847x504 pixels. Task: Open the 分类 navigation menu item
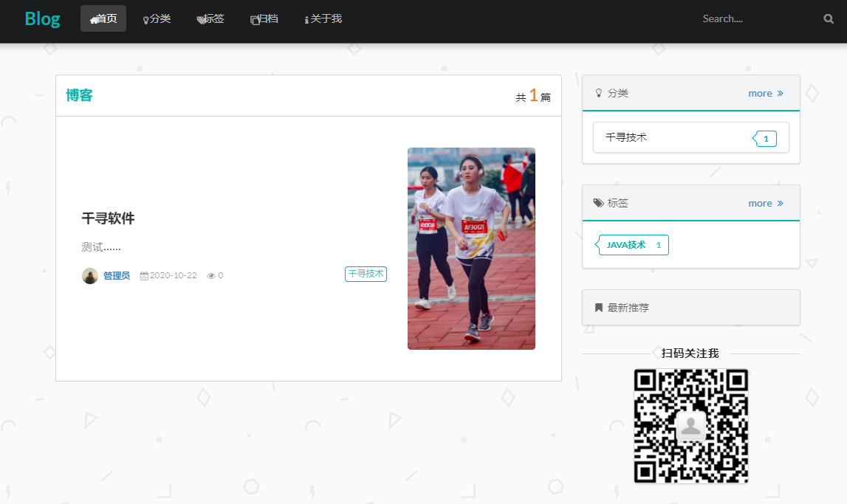(157, 19)
